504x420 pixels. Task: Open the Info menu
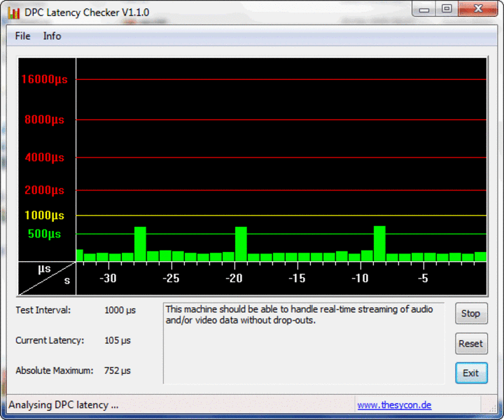point(52,36)
